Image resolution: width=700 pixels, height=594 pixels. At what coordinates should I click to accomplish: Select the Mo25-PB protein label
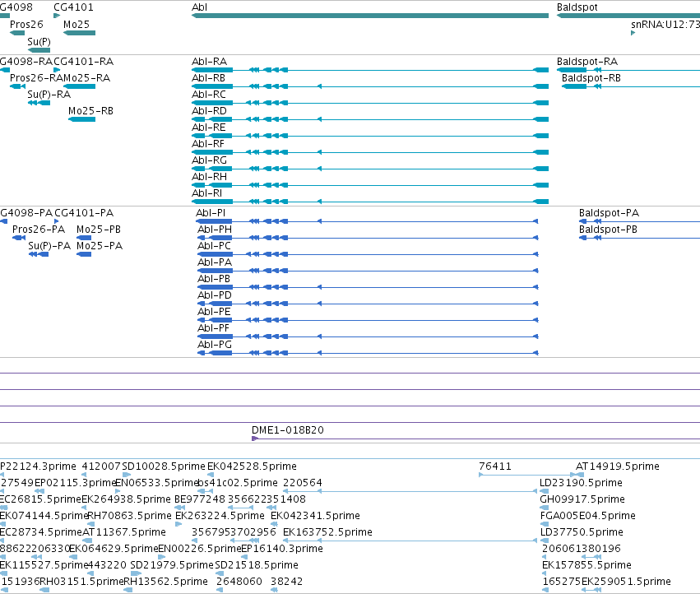click(99, 229)
